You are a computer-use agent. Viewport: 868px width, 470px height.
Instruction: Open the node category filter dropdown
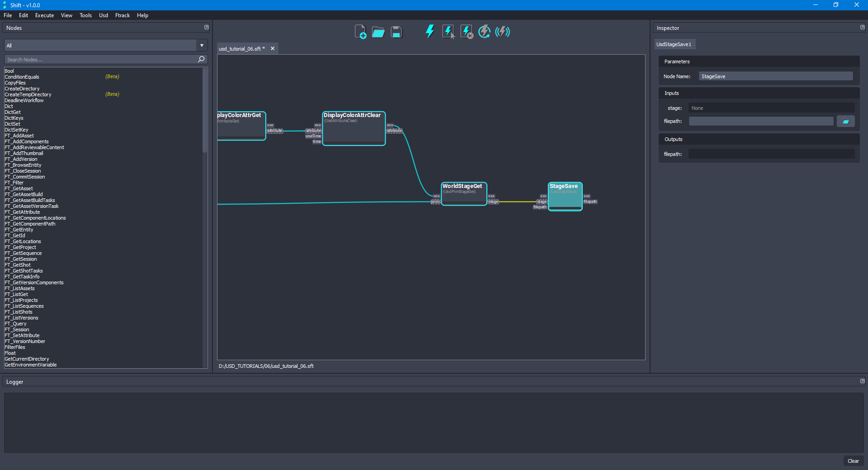tap(201, 45)
